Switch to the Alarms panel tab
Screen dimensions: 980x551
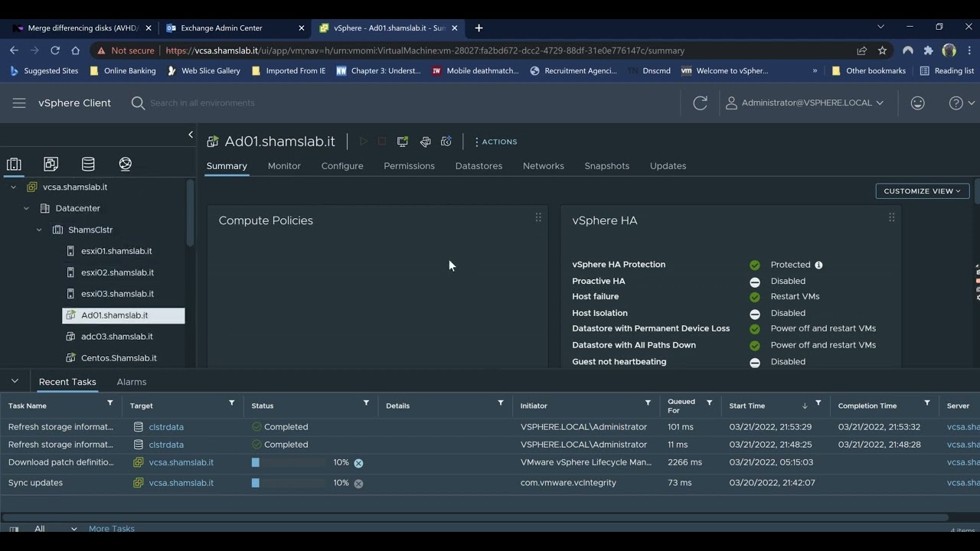[132, 382]
